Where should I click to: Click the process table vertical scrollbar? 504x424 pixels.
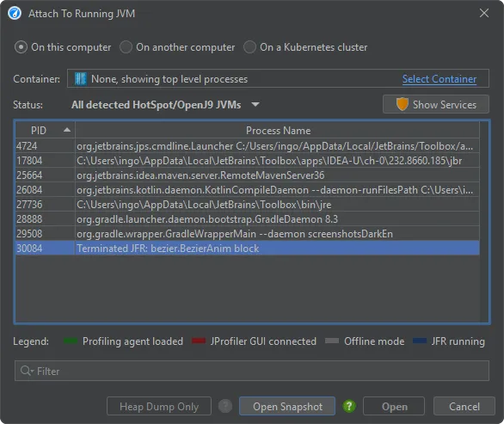(x=484, y=222)
